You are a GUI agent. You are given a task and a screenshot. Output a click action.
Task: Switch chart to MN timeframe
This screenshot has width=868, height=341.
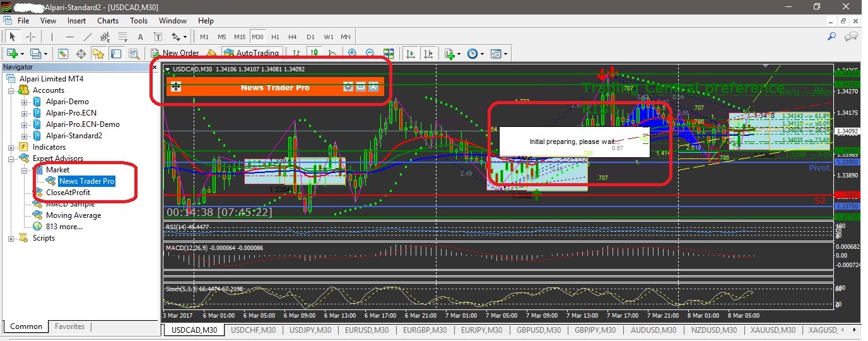coord(346,37)
